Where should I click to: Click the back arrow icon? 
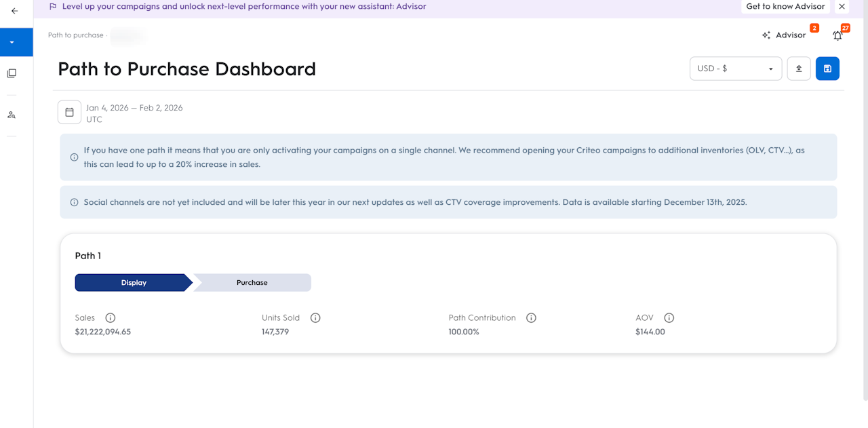[15, 11]
